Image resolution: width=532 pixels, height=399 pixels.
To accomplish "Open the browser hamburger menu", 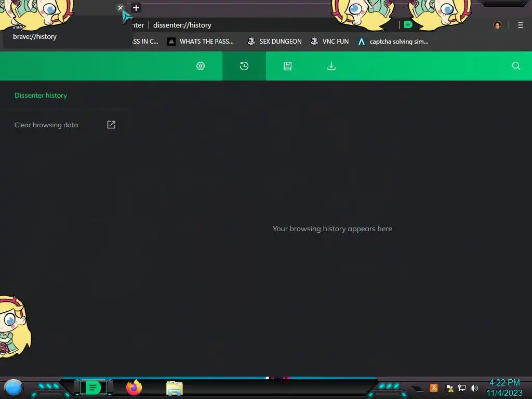I will click(521, 25).
